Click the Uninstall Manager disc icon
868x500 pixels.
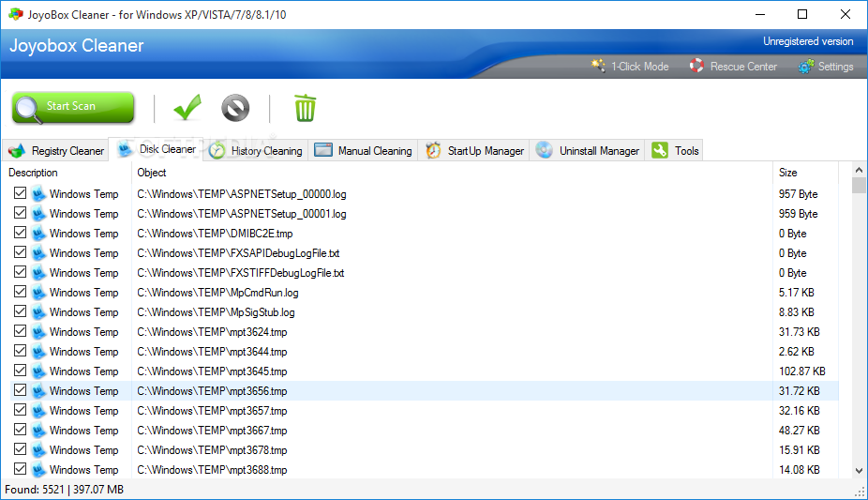545,150
